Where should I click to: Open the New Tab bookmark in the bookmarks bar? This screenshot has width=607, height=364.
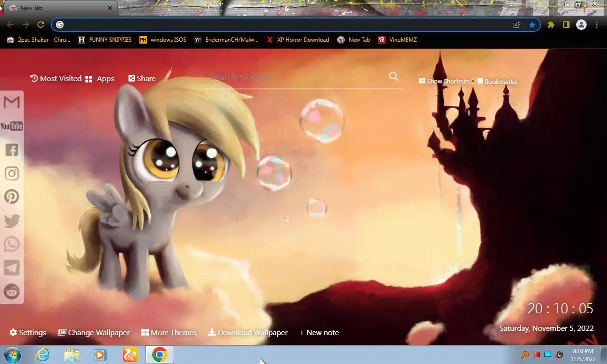pyautogui.click(x=354, y=40)
